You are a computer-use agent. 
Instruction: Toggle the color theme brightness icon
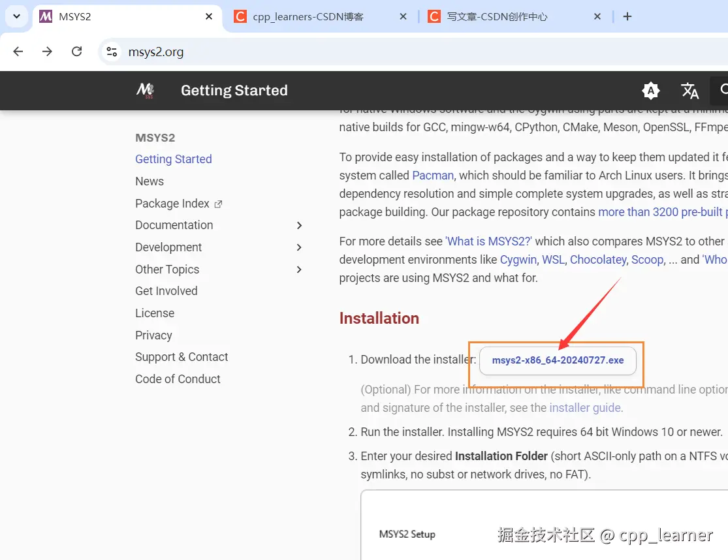[x=651, y=91]
